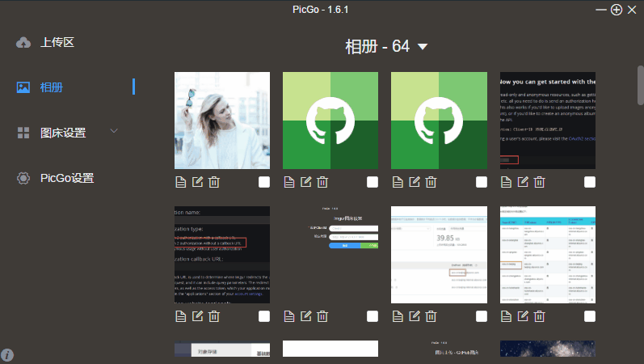This screenshot has width=644, height=364.
Task: Edit the Imgur settings screenshot
Action: (306, 316)
